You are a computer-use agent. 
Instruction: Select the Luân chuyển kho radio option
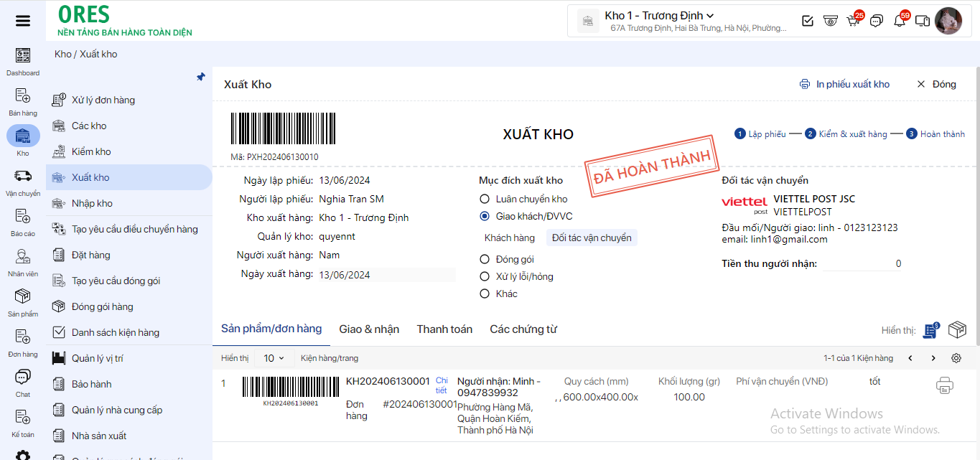485,199
